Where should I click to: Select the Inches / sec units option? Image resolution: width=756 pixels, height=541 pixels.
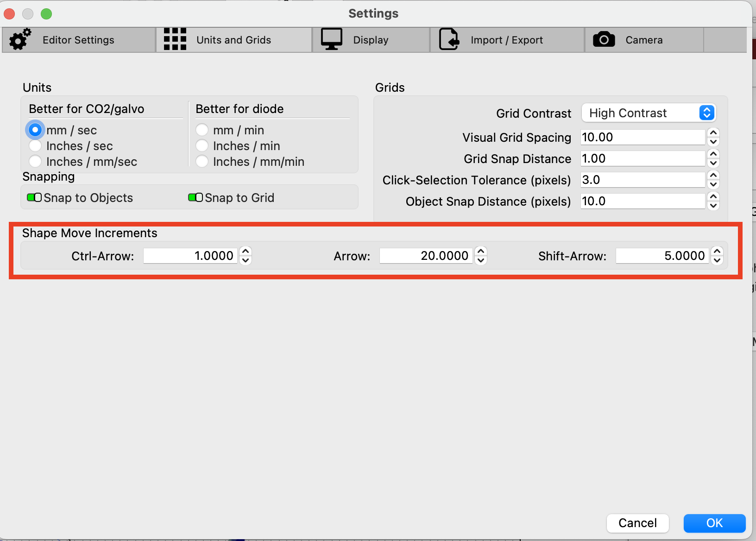pos(35,146)
